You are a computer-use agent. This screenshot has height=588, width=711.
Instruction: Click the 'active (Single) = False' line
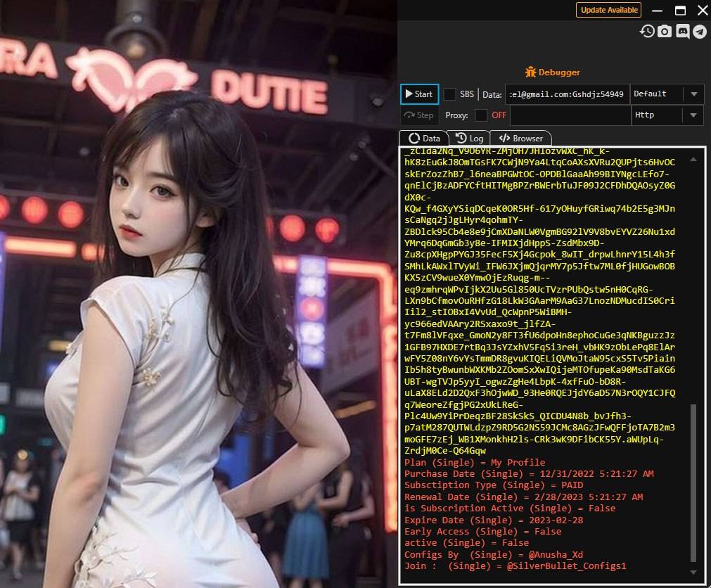point(466,543)
